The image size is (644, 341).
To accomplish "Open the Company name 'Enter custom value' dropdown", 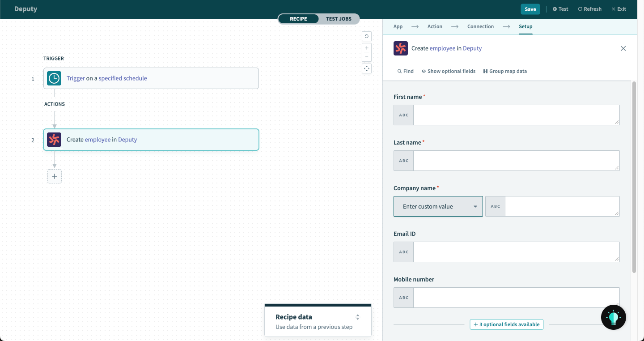I will tap(438, 206).
